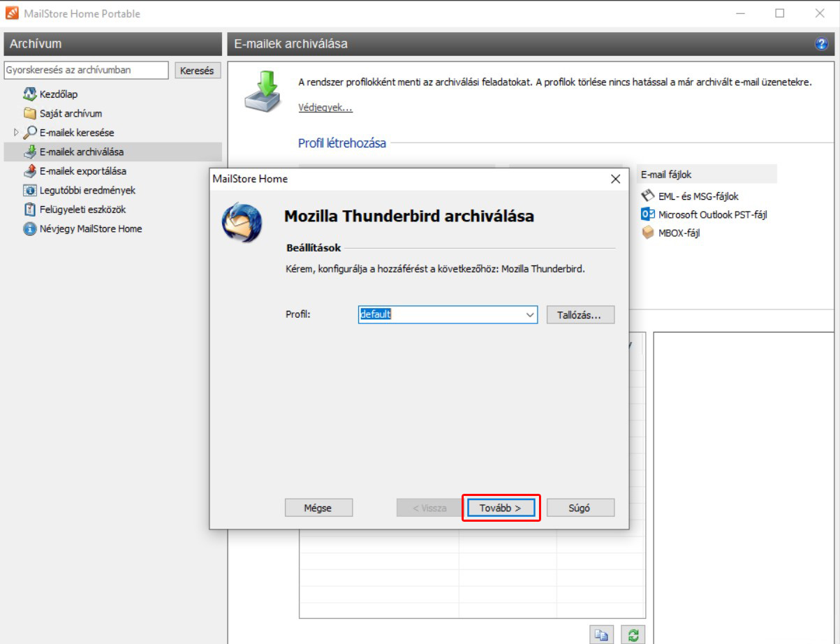Click the E-mailek keresése magnifier icon
This screenshot has height=644, width=840.
click(30, 133)
